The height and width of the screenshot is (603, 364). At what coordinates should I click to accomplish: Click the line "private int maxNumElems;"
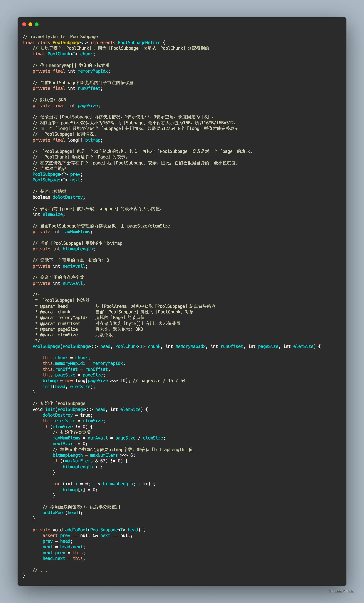[63, 232]
